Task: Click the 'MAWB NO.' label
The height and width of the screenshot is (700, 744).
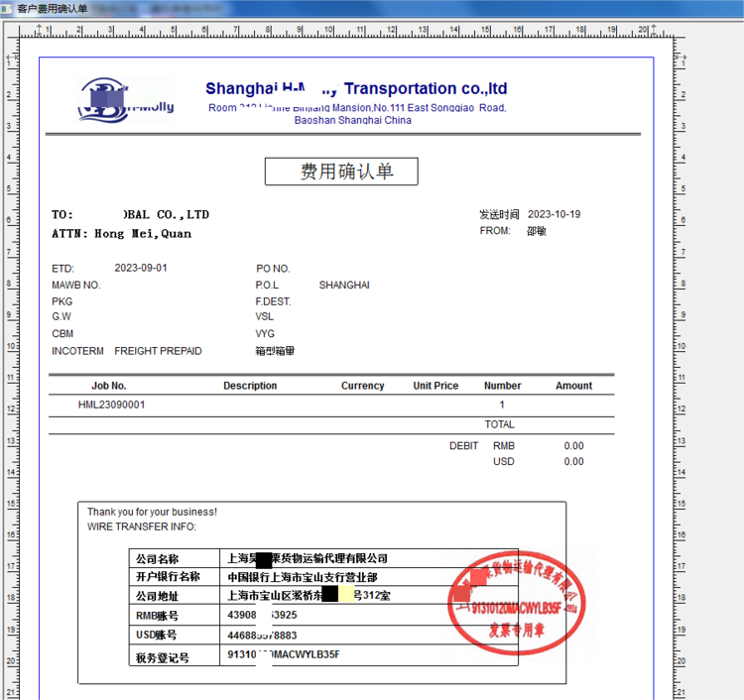Action: coord(76,285)
